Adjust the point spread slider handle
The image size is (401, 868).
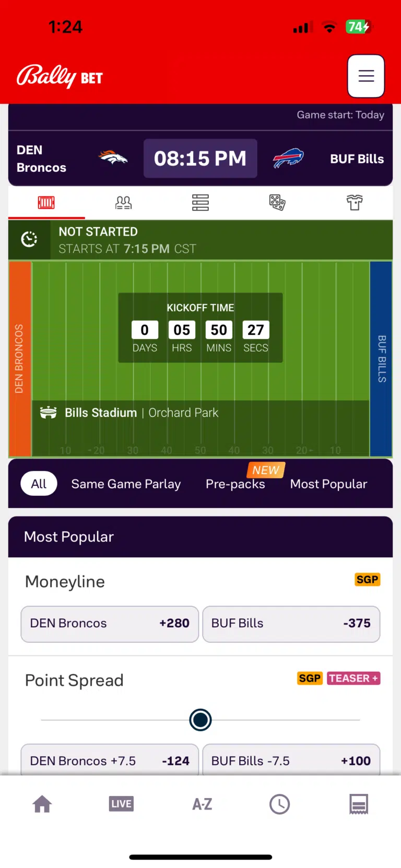pos(200,719)
